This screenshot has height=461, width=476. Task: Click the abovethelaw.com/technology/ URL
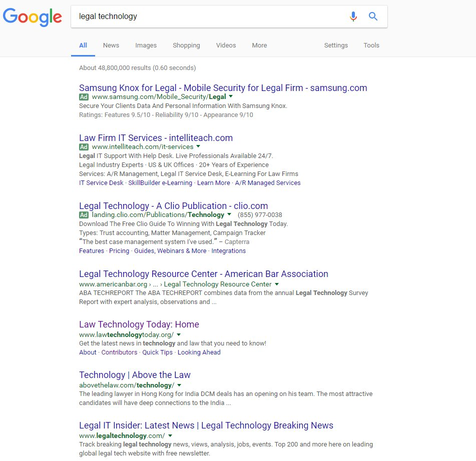(x=127, y=385)
